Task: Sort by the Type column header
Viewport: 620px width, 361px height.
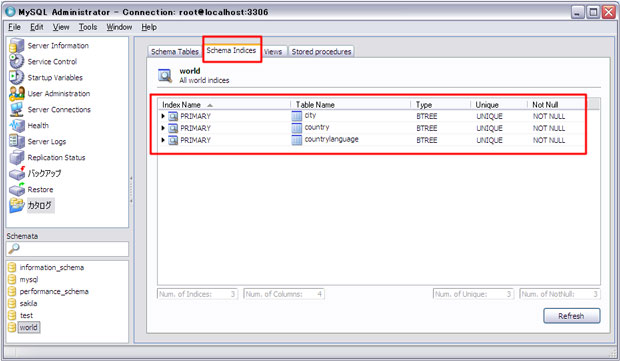Action: (x=440, y=105)
